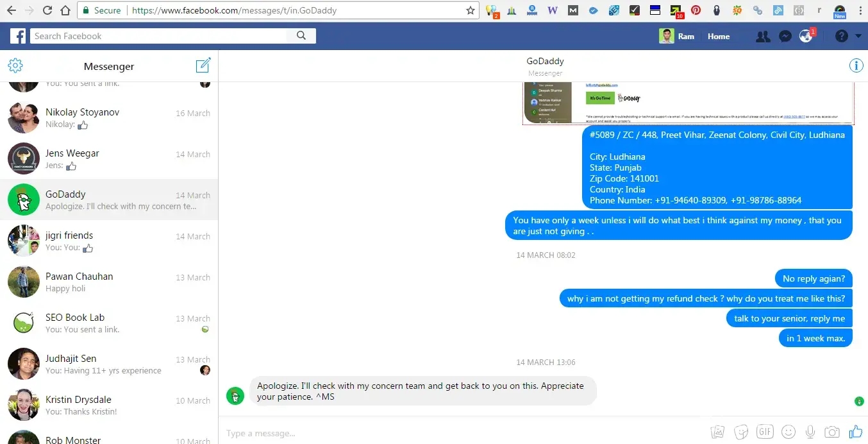The image size is (868, 444).
Task: Record a voice clip with microphone
Action: tap(810, 432)
